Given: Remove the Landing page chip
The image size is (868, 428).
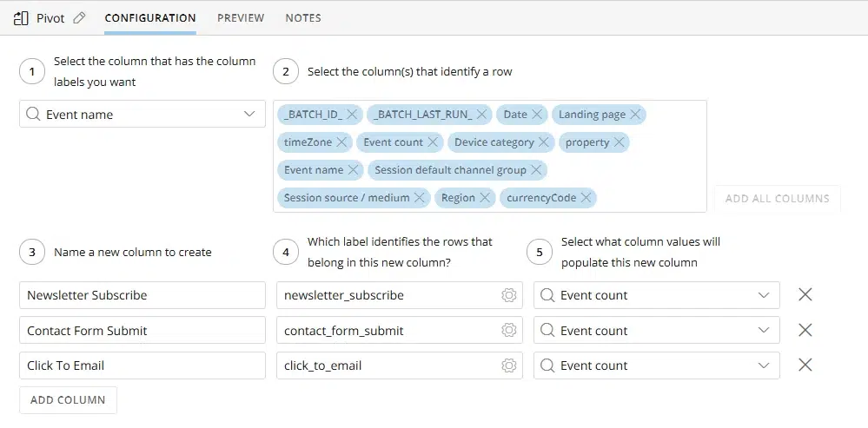Looking at the screenshot, I should (x=635, y=115).
